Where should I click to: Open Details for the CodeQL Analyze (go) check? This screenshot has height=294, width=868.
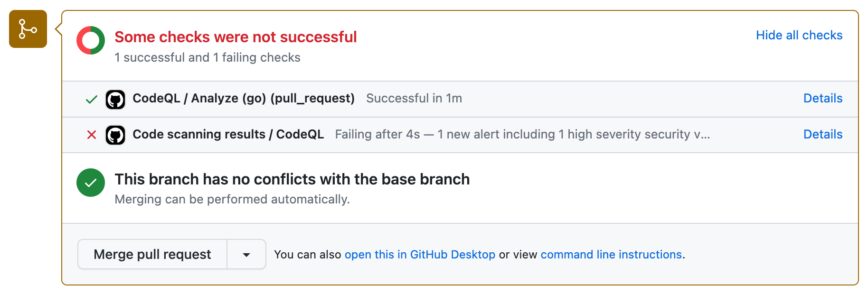tap(823, 98)
